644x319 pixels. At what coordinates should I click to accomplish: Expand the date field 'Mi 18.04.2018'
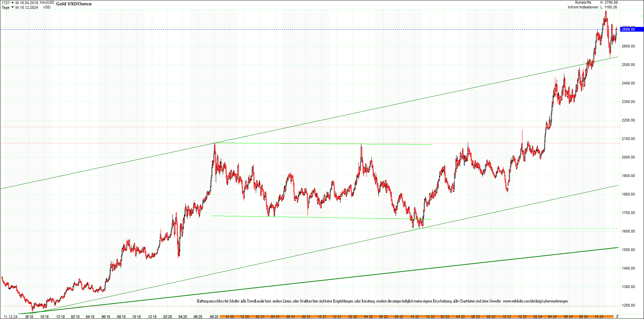click(26, 2)
